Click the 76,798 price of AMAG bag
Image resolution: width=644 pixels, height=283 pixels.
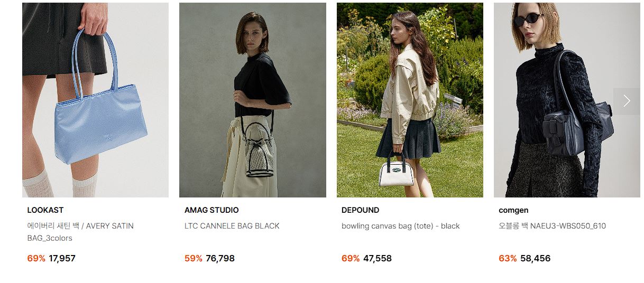pos(220,259)
